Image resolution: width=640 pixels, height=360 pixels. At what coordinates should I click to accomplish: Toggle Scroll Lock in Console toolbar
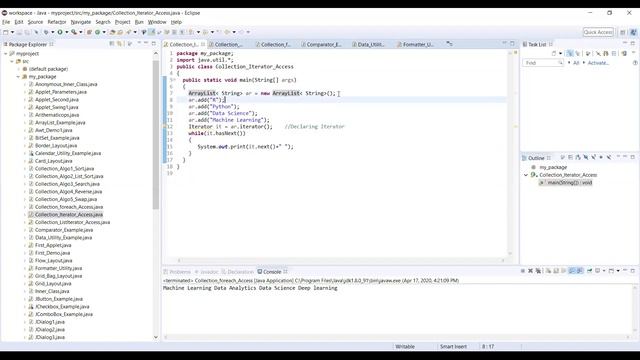(556, 271)
